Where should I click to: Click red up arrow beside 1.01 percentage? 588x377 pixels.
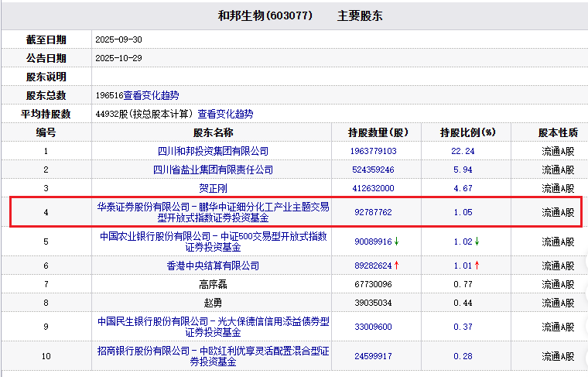(x=477, y=266)
